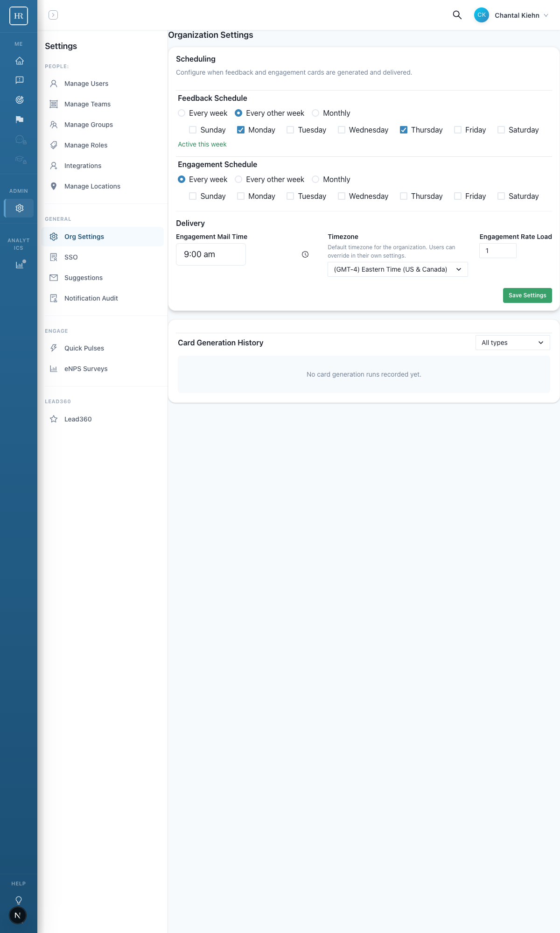
Task: Click the Engagement Rate Load field
Action: [497, 251]
